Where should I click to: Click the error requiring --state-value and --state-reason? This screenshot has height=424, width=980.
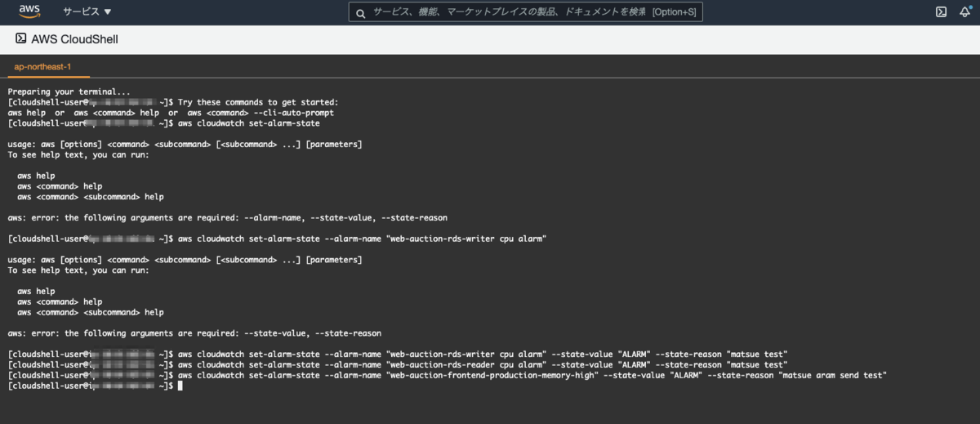tap(194, 333)
